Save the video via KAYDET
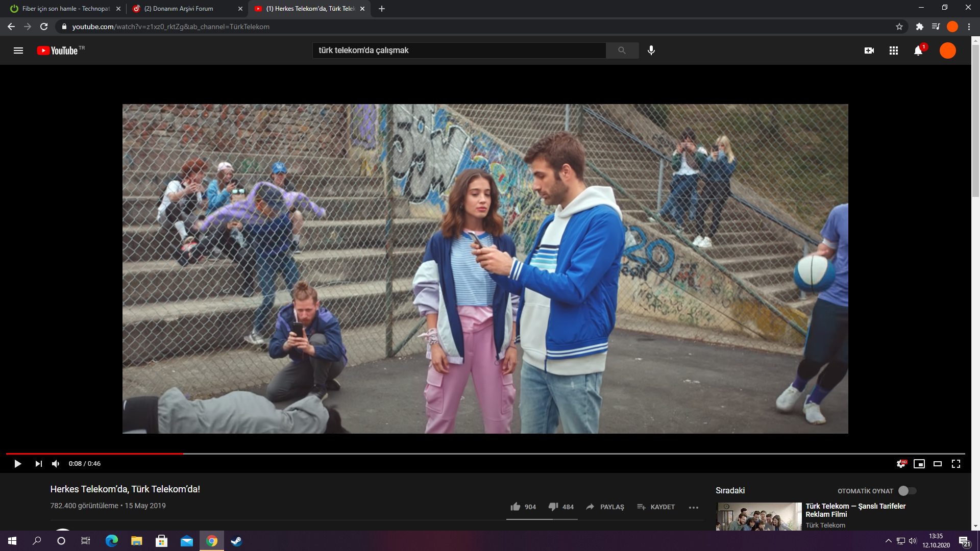The width and height of the screenshot is (980, 551). point(656,507)
